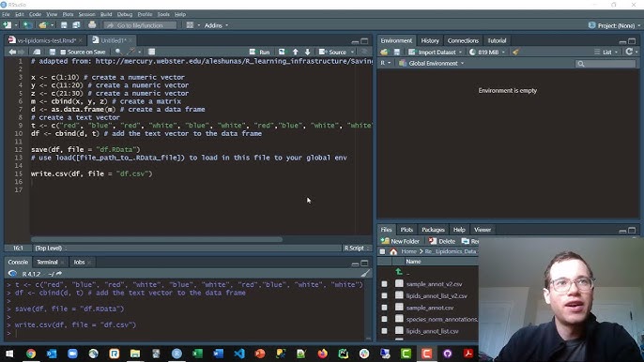Image resolution: width=644 pixels, height=362 pixels.
Task: Open the Global Environment dropdown
Action: [x=432, y=63]
